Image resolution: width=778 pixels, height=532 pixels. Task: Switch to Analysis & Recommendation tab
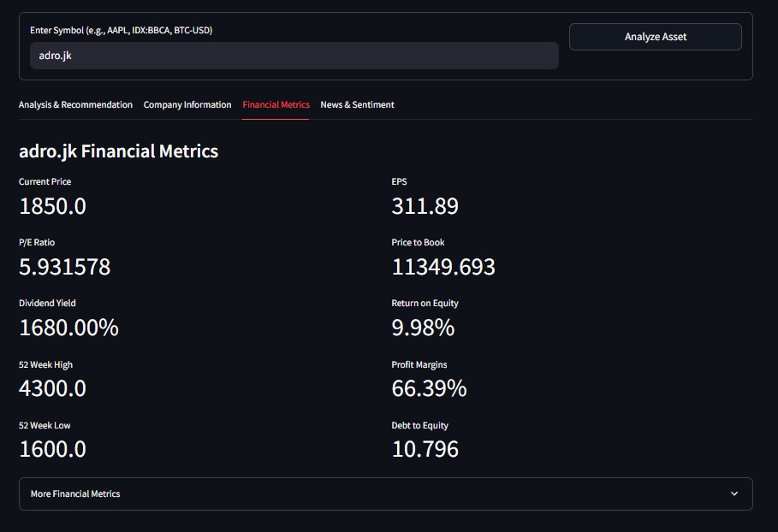tap(75, 104)
